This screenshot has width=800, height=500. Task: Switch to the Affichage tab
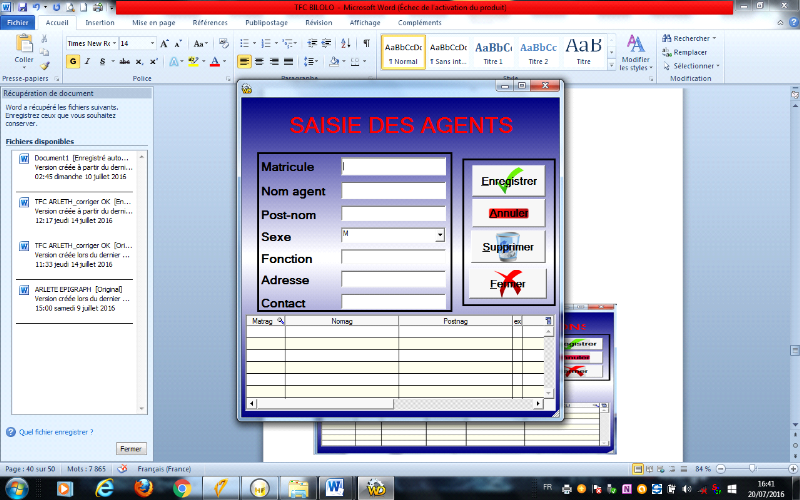click(365, 22)
